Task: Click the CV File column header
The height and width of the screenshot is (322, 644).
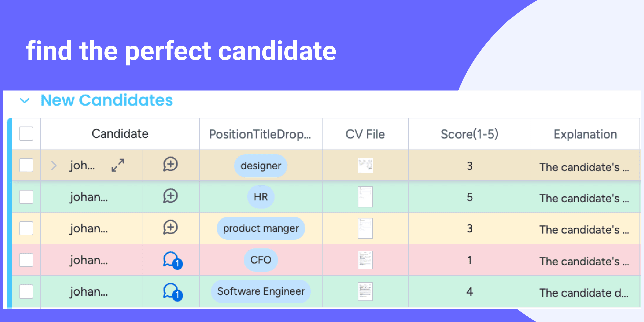Action: (x=365, y=134)
